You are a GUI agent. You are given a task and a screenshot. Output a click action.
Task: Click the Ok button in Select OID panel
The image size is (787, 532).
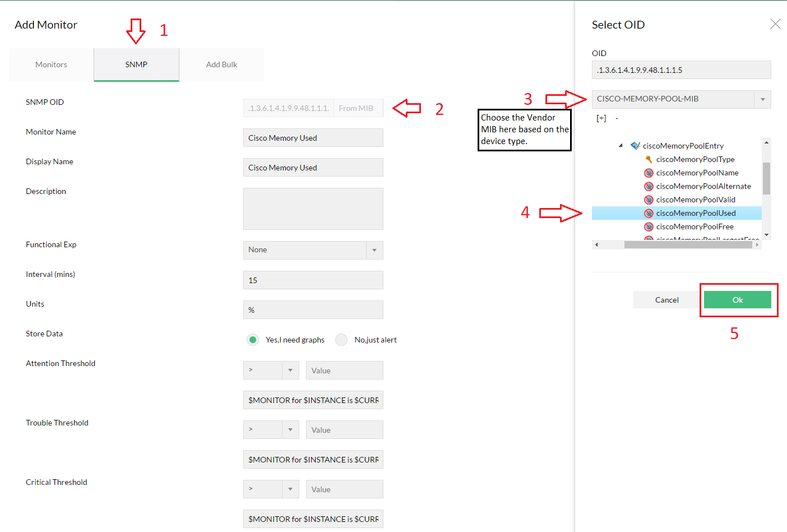[738, 299]
